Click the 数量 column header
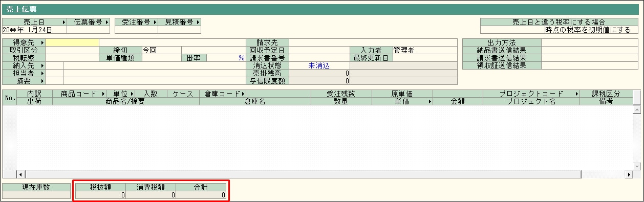 341,101
